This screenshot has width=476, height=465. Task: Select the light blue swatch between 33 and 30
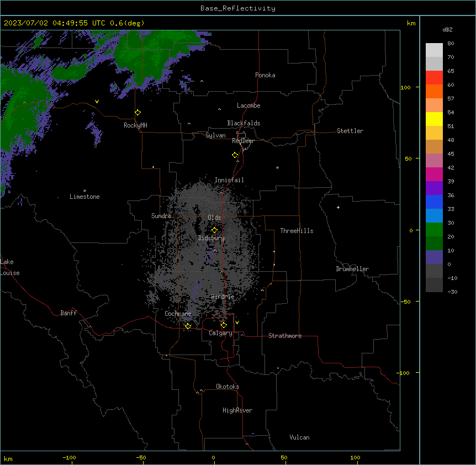click(x=434, y=215)
